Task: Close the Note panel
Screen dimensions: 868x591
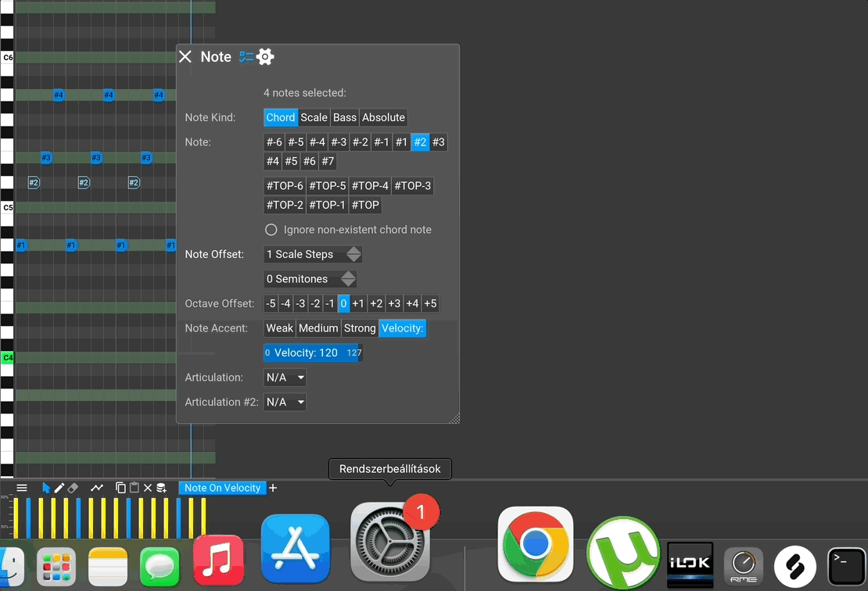Action: tap(185, 56)
